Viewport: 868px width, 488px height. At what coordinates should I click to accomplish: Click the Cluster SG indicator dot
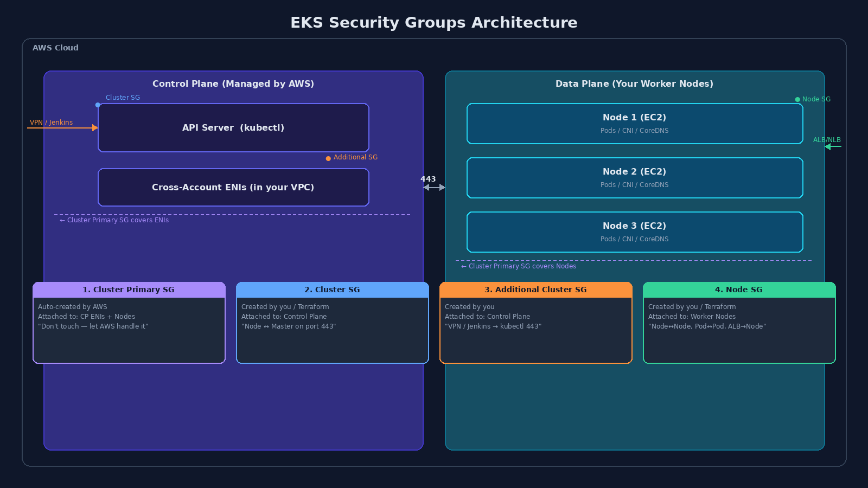[x=97, y=104]
